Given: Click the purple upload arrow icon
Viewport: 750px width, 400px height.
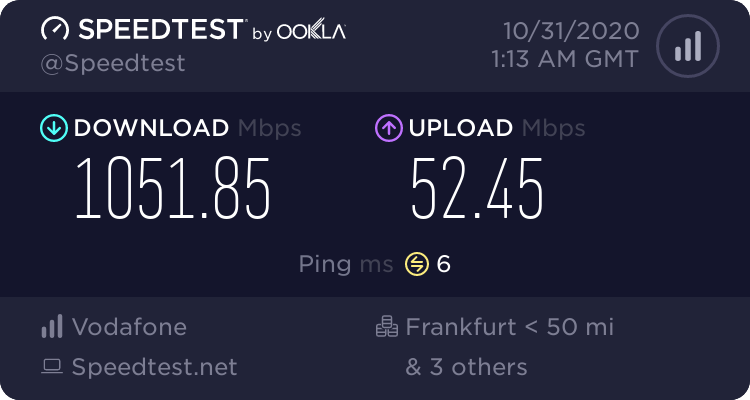Looking at the screenshot, I should (389, 128).
